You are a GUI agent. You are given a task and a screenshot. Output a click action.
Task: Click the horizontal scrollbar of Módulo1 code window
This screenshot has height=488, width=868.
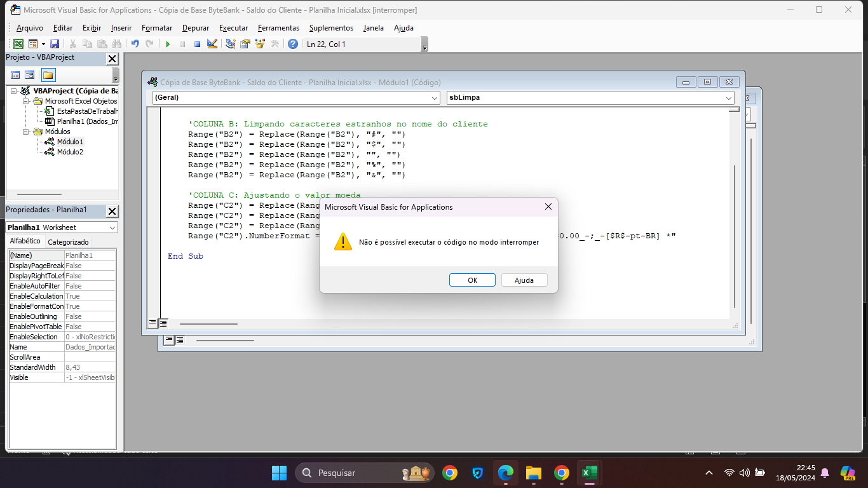click(208, 324)
